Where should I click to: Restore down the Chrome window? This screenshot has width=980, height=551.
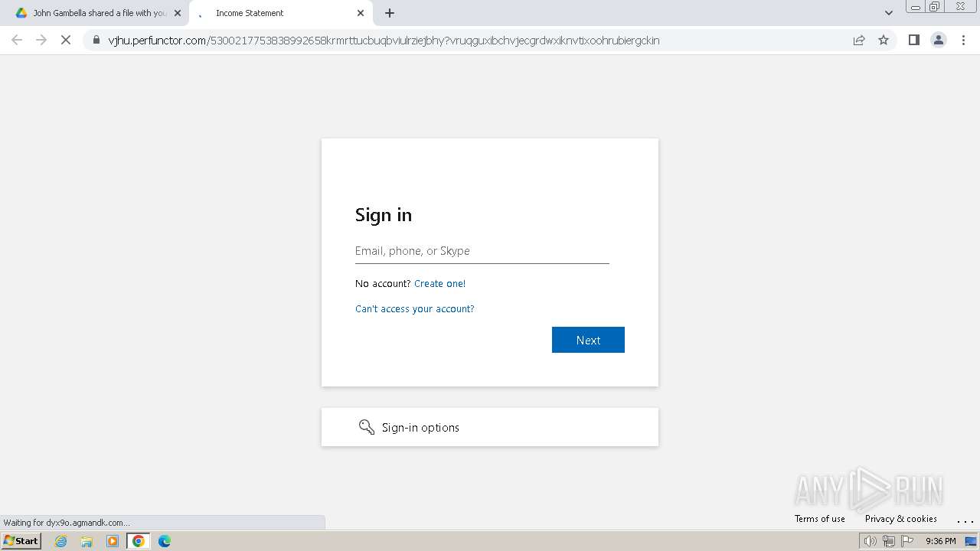click(935, 6)
